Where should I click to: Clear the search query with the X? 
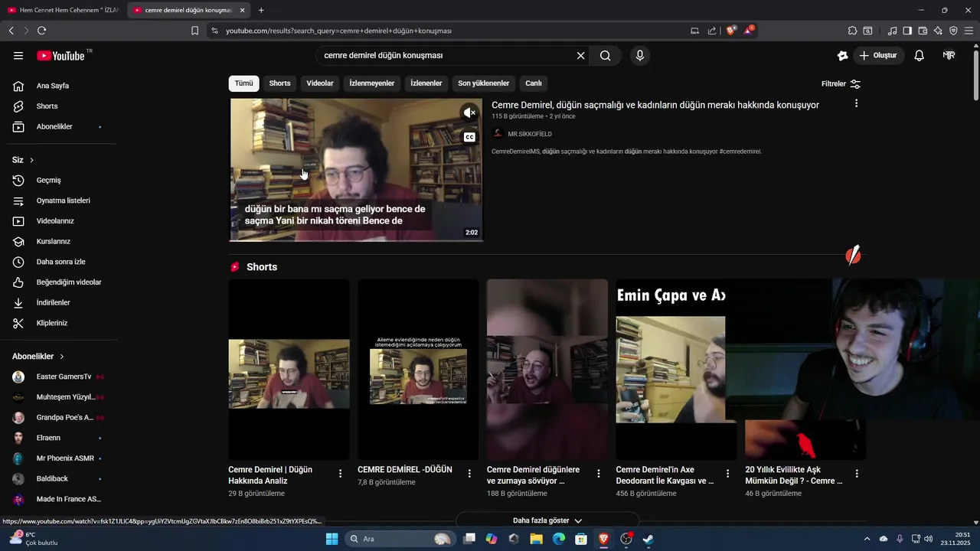(580, 55)
